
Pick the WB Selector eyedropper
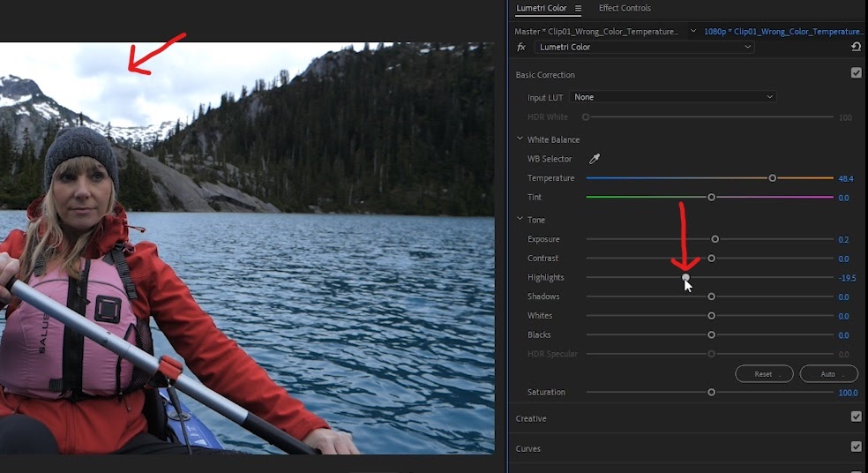594,159
